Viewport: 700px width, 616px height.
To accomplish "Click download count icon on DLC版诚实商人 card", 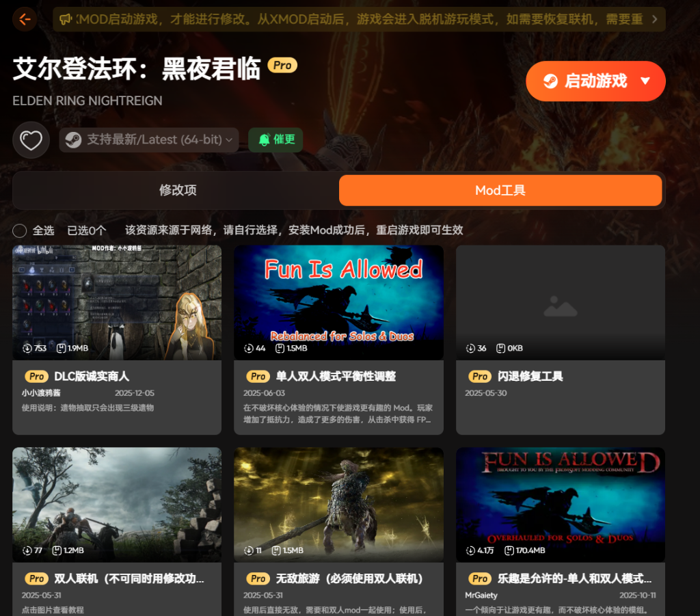I will 27,348.
